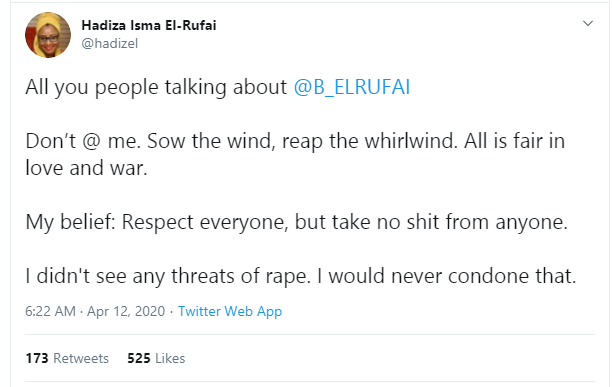Click the 173 retweet count number

[x=37, y=358]
